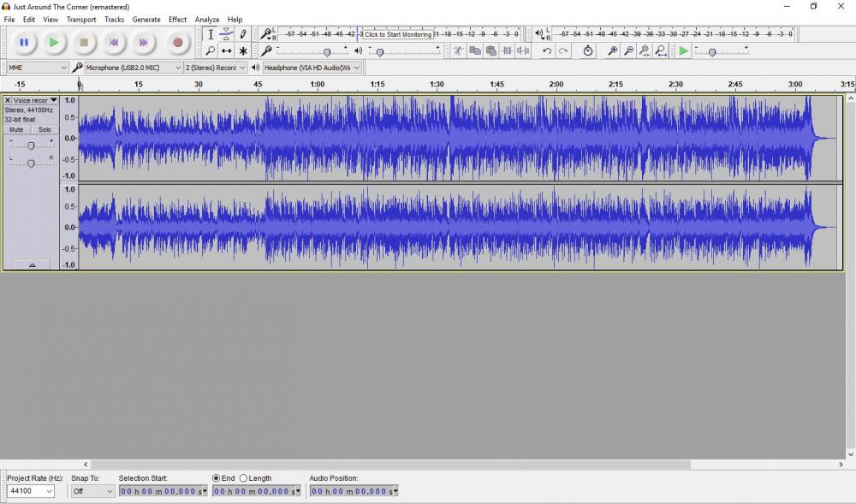Viewport: 856px width, 504px height.
Task: Mute the Voice recording track
Action: [16, 130]
